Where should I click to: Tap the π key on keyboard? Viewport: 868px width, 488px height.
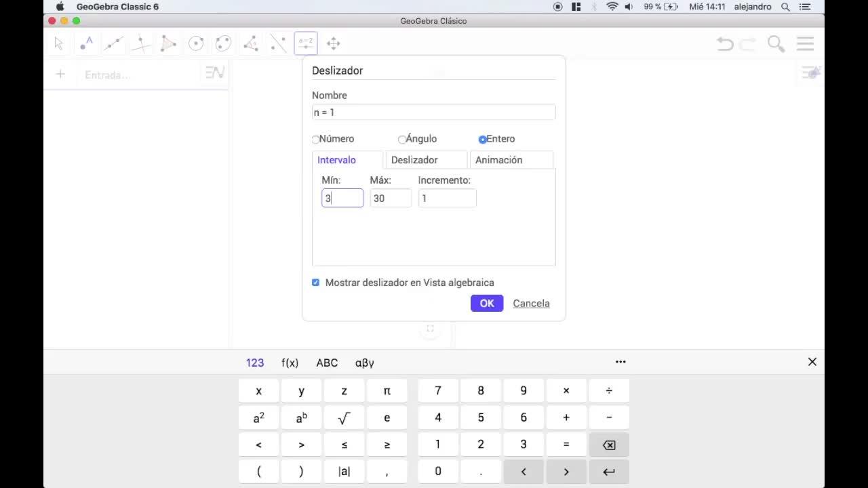coord(387,390)
